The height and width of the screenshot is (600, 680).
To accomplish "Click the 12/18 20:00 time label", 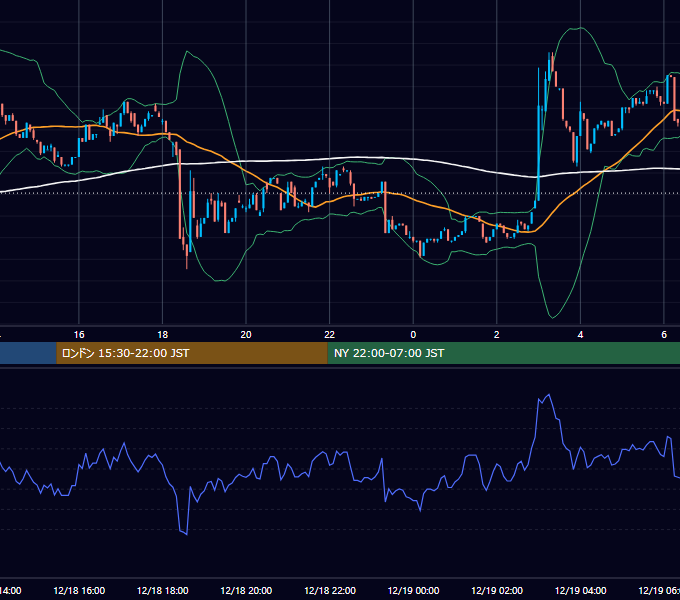I will tap(246, 590).
